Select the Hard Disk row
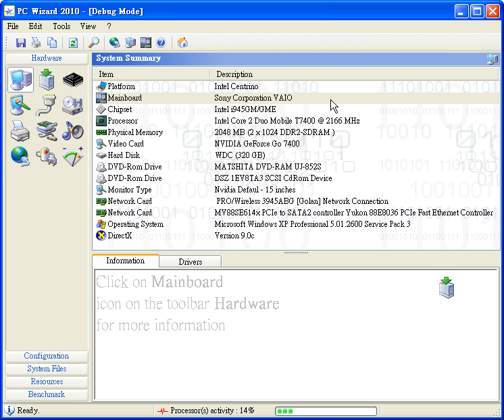504x420 pixels. (297, 155)
